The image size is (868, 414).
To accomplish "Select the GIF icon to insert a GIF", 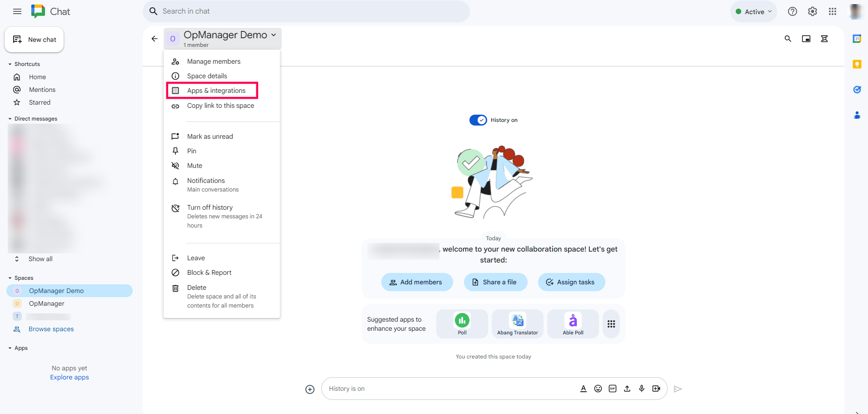I will (x=613, y=389).
